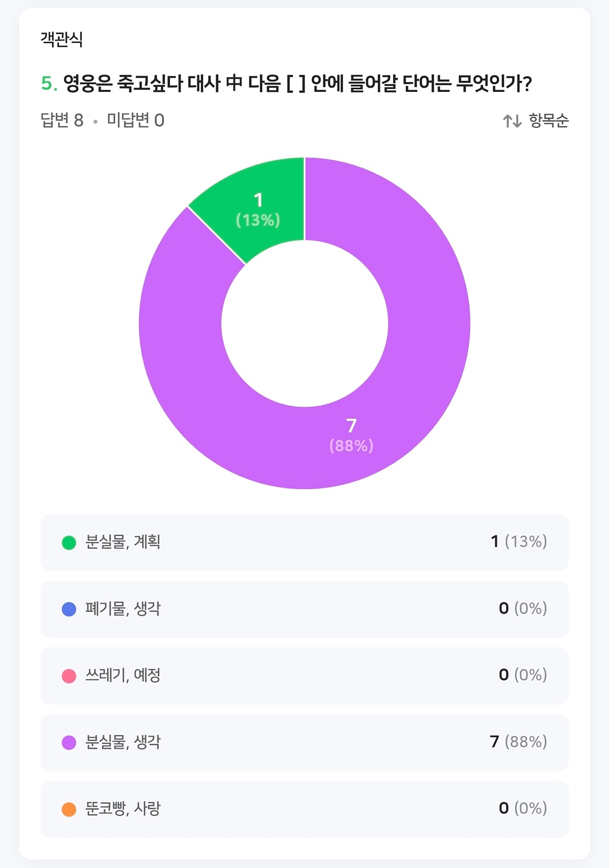Select the 쓰레기, 예정 answer row
The height and width of the screenshot is (868, 609).
pyautogui.click(x=304, y=676)
